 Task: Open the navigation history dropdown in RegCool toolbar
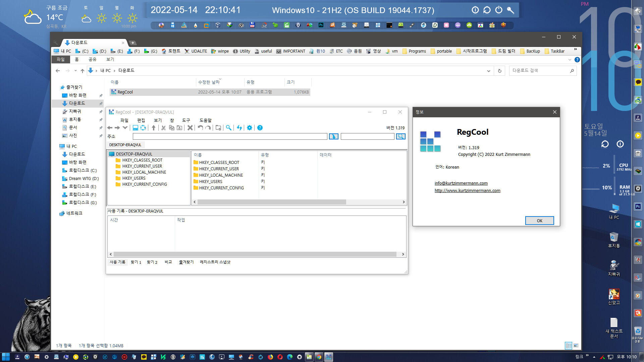[x=125, y=128]
